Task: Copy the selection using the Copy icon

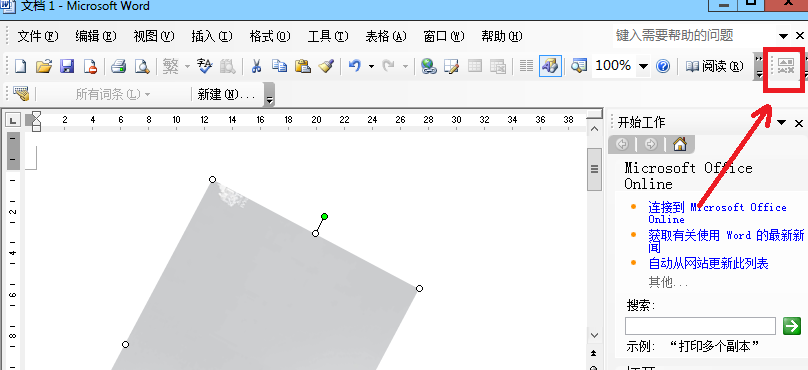Action: pos(279,66)
